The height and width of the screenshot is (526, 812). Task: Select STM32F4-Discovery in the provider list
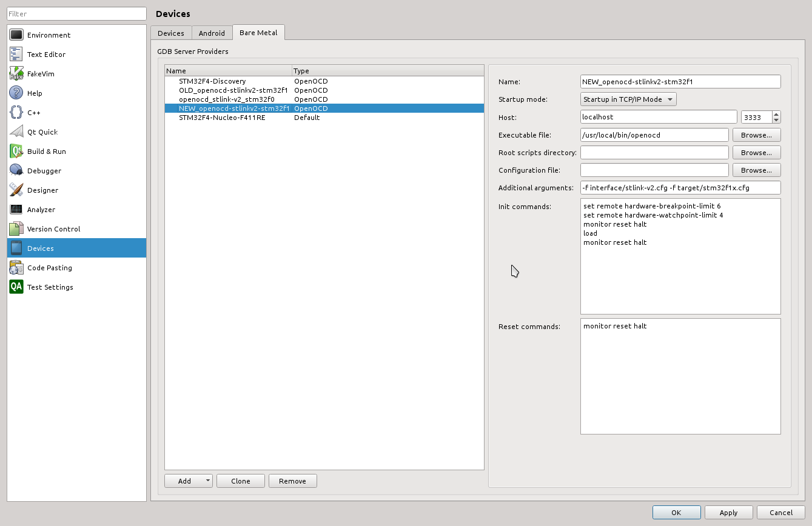212,81
